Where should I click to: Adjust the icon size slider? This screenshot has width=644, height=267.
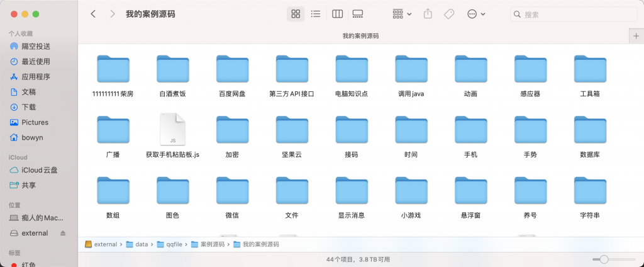(604, 259)
